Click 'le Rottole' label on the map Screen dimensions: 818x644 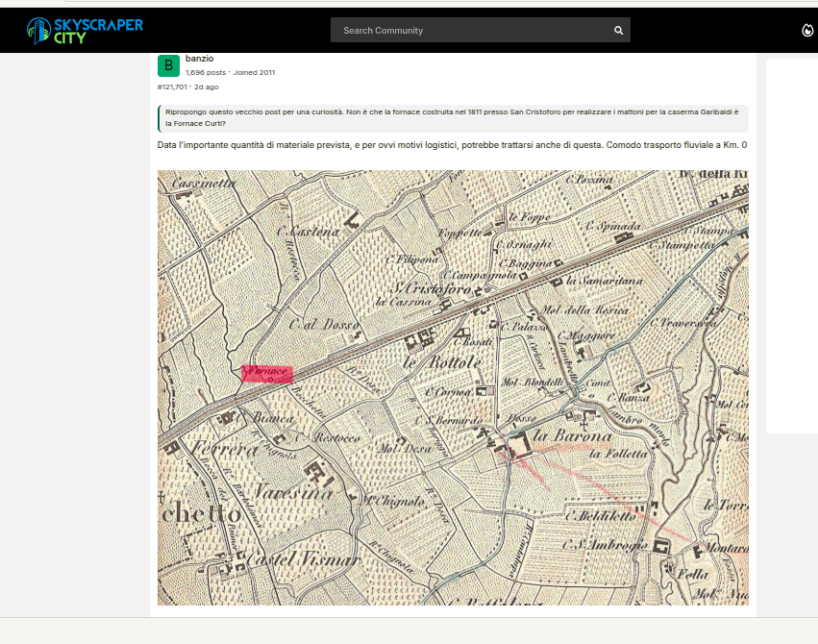441,363
